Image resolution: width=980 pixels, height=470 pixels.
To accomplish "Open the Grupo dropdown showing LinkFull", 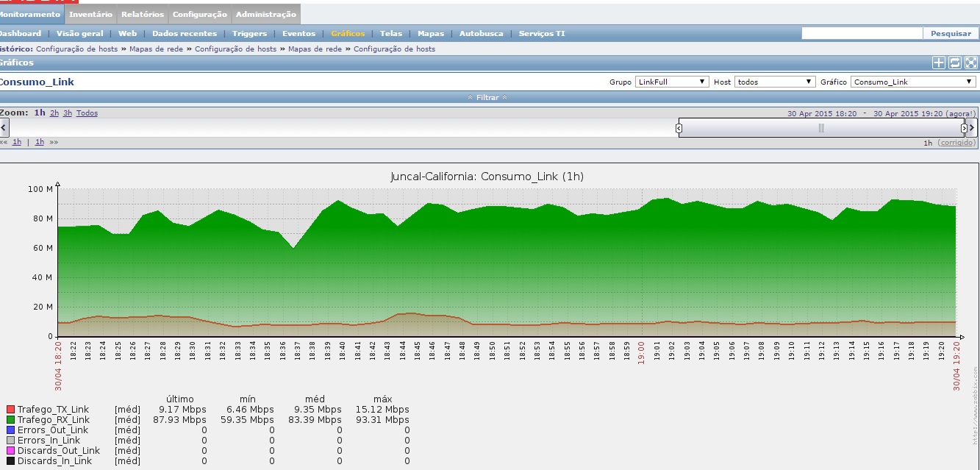I will pos(672,82).
